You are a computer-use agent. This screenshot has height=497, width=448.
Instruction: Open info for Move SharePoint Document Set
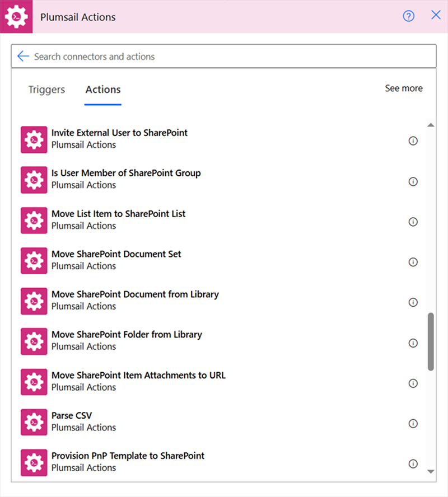point(413,262)
